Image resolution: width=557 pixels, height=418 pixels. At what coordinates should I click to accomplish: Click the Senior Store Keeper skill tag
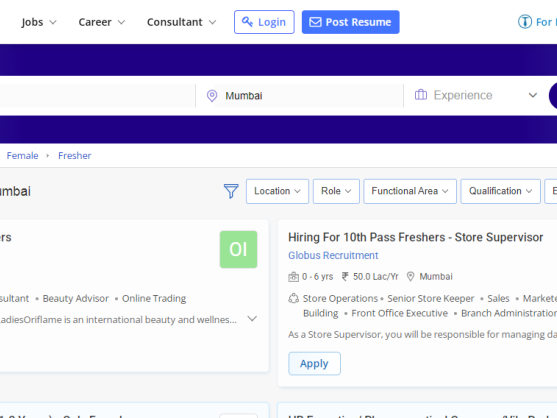tap(431, 298)
